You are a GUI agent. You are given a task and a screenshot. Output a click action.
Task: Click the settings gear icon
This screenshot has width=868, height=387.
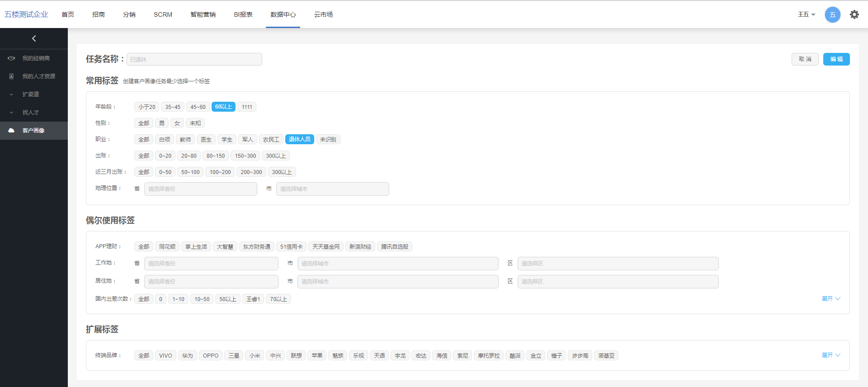pyautogui.click(x=854, y=14)
